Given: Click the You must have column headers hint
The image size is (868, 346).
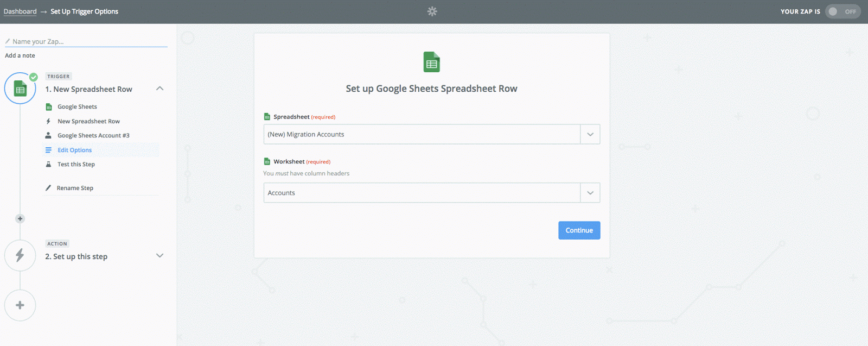Looking at the screenshot, I should (306, 173).
